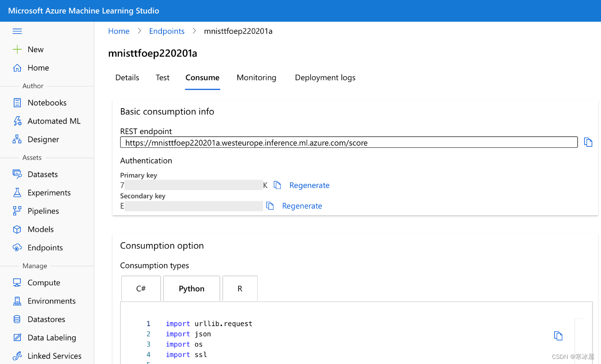Open Notebooks from sidebar icon
601x364 pixels.
(17, 103)
